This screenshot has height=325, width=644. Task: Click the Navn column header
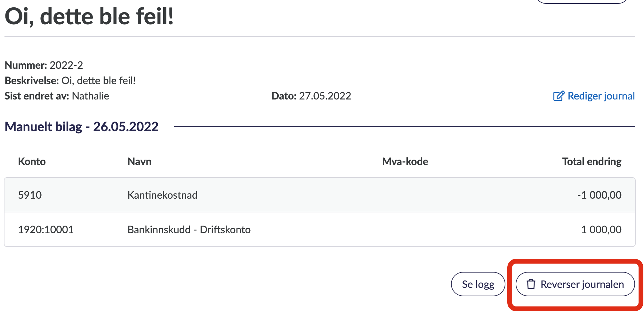139,162
